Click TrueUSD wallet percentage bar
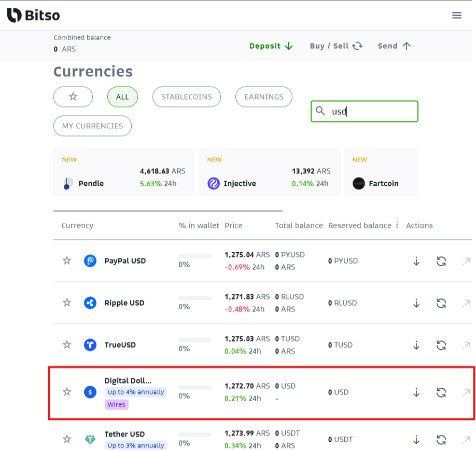476x450 pixels. [195, 340]
